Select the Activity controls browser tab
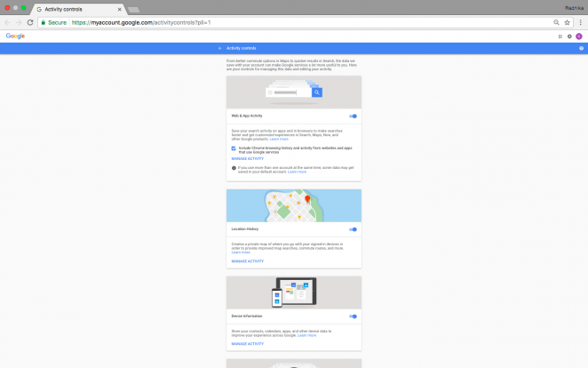 [x=79, y=9]
